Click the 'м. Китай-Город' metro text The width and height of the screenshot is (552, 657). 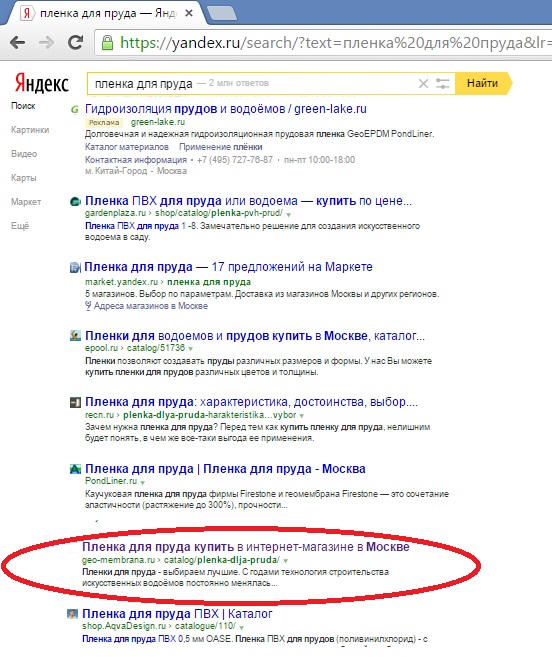pyautogui.click(x=116, y=171)
